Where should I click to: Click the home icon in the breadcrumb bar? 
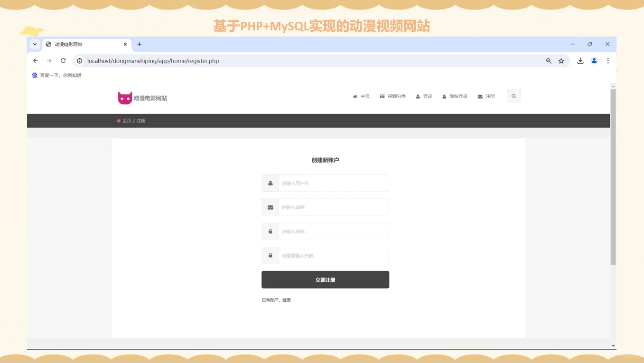click(118, 121)
